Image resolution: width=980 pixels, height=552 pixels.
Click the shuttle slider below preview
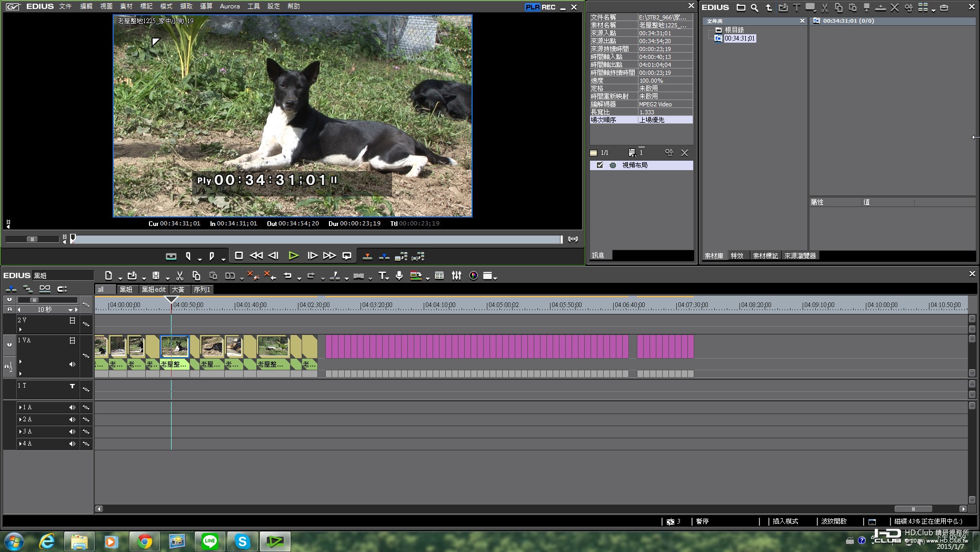click(x=32, y=239)
